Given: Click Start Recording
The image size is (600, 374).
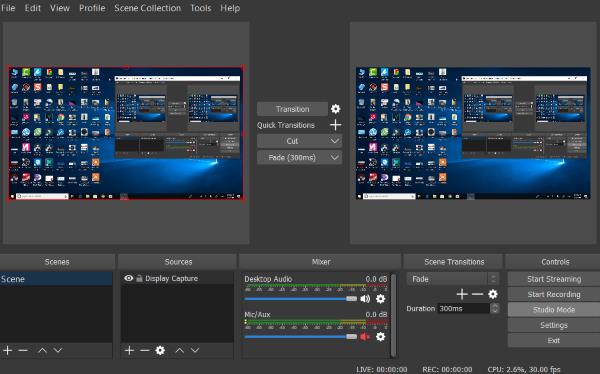Looking at the screenshot, I should [x=554, y=294].
